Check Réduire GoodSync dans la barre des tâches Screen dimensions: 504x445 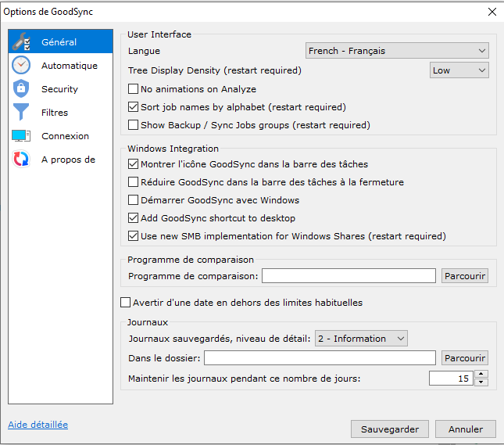(133, 182)
